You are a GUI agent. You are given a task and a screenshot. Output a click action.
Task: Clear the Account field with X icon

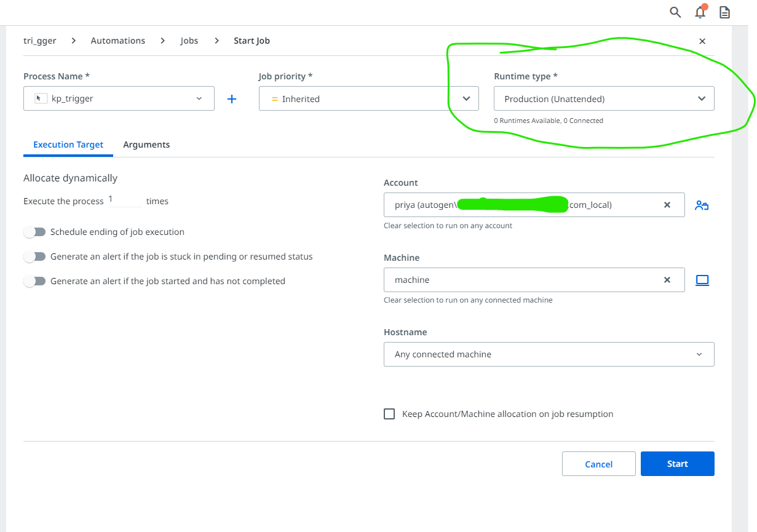pos(667,205)
